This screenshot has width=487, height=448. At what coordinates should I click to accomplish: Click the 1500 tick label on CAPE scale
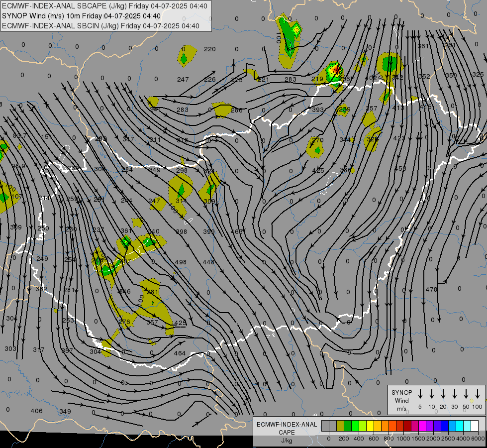click(x=418, y=439)
